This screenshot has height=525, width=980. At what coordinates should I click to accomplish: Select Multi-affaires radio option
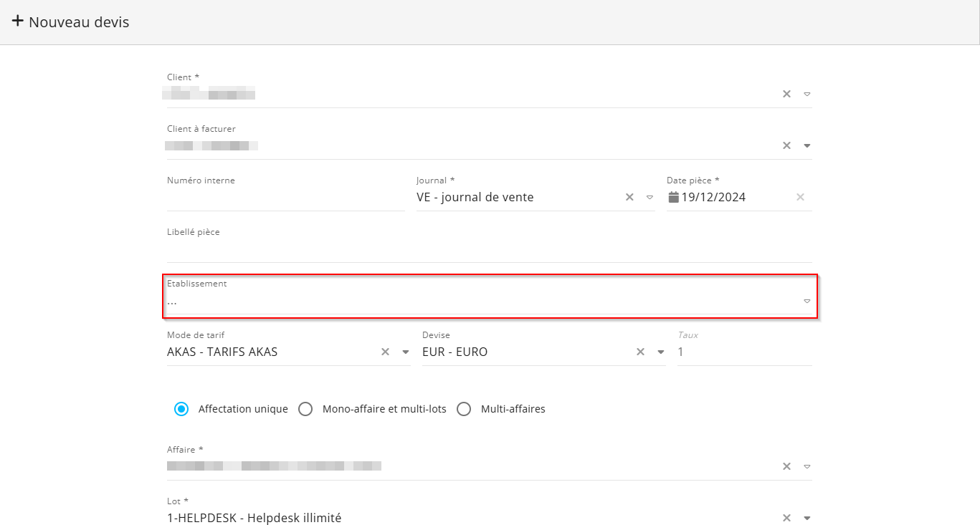pyautogui.click(x=465, y=409)
